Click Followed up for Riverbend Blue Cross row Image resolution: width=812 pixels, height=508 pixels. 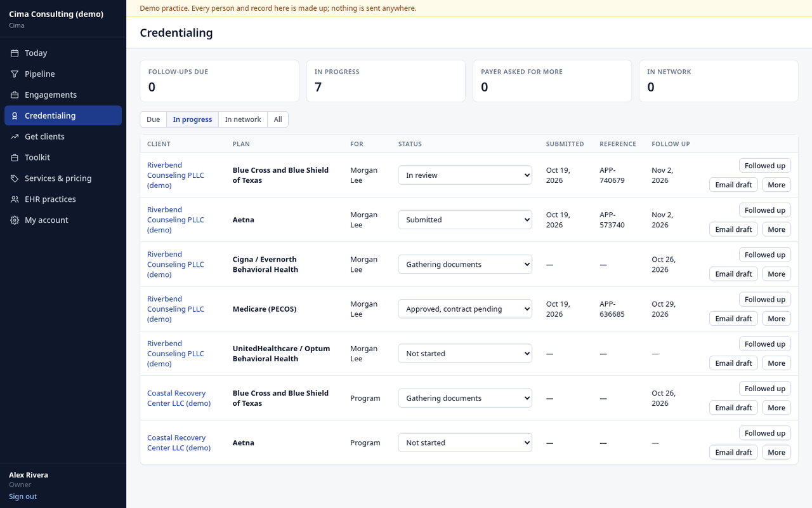(765, 166)
